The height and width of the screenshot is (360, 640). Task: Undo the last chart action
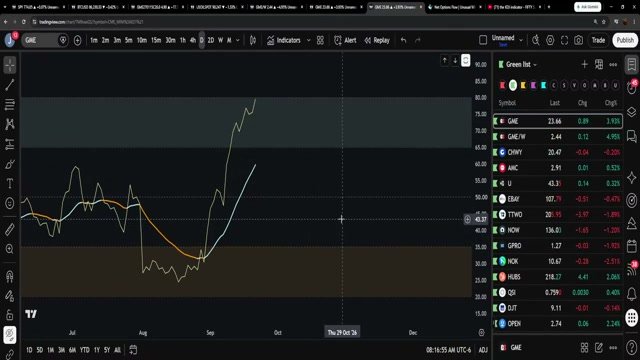coord(404,40)
